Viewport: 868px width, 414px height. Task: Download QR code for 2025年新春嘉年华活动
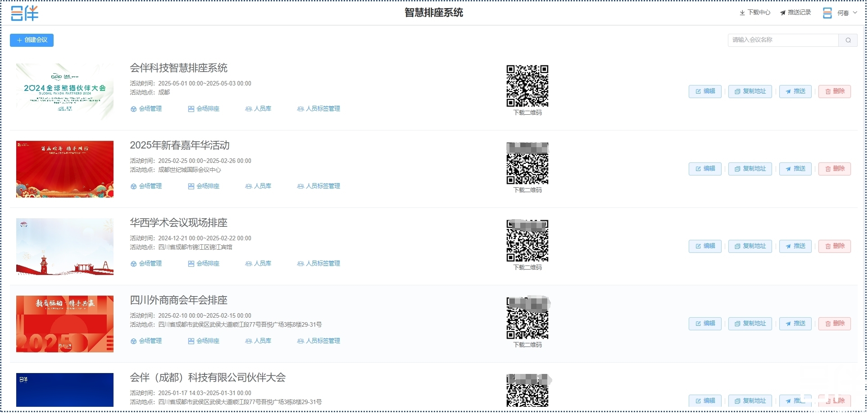point(527,190)
